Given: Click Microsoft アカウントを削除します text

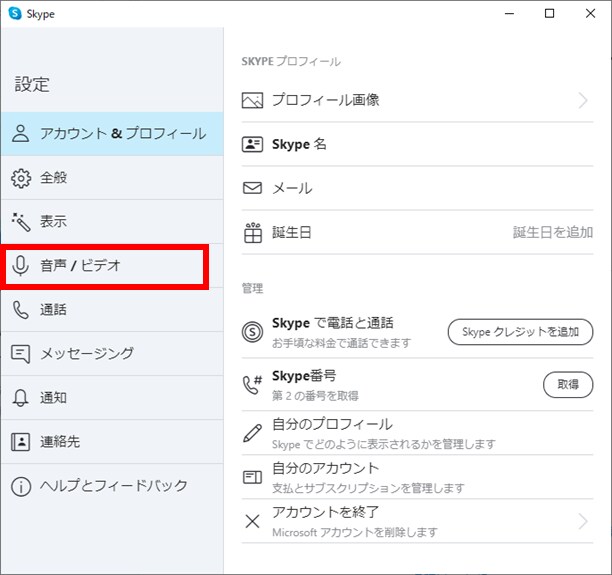Looking at the screenshot, I should click(x=355, y=532).
